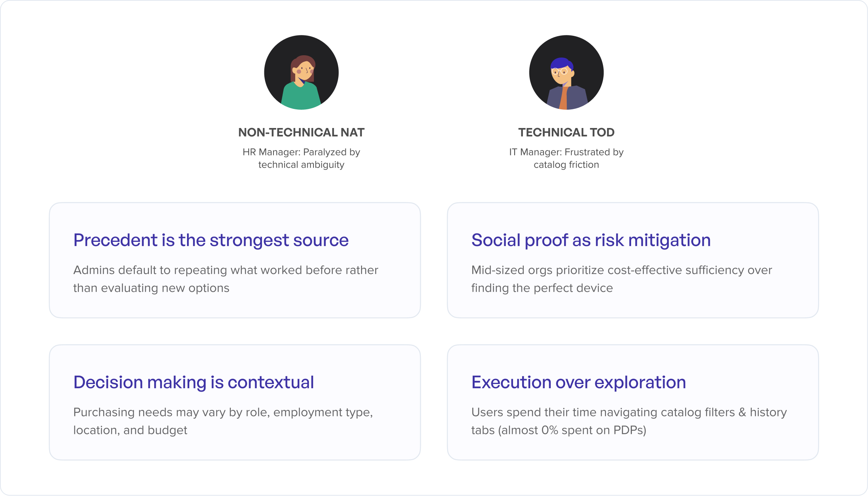Open 'Decision making is contextual' heading
Viewport: 868px width, 496px height.
click(193, 382)
